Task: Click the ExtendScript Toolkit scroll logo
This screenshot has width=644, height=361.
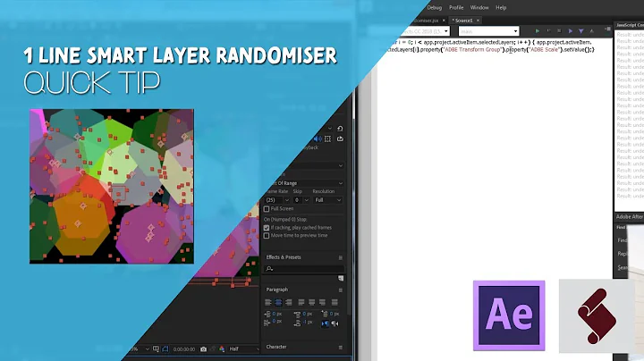Action: click(x=597, y=316)
